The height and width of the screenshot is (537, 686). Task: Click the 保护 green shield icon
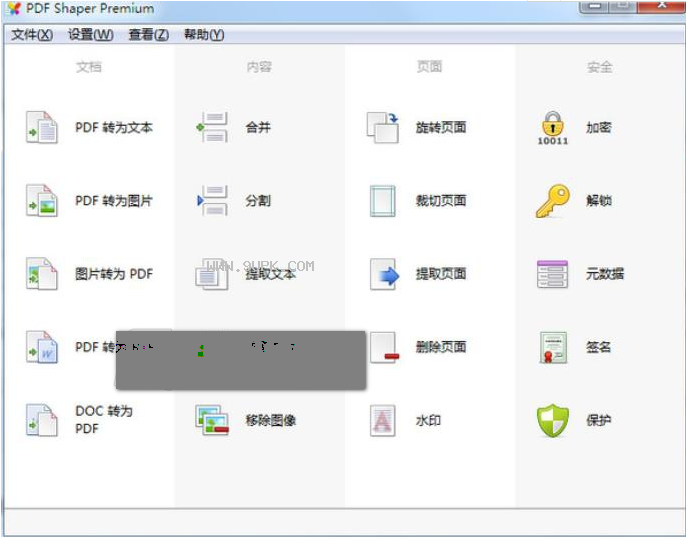click(x=553, y=421)
